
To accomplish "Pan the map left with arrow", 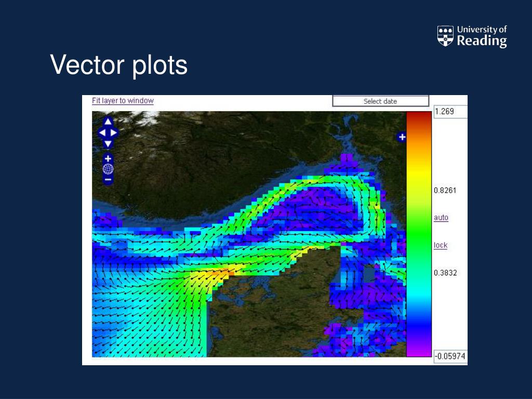I will 102,132.
